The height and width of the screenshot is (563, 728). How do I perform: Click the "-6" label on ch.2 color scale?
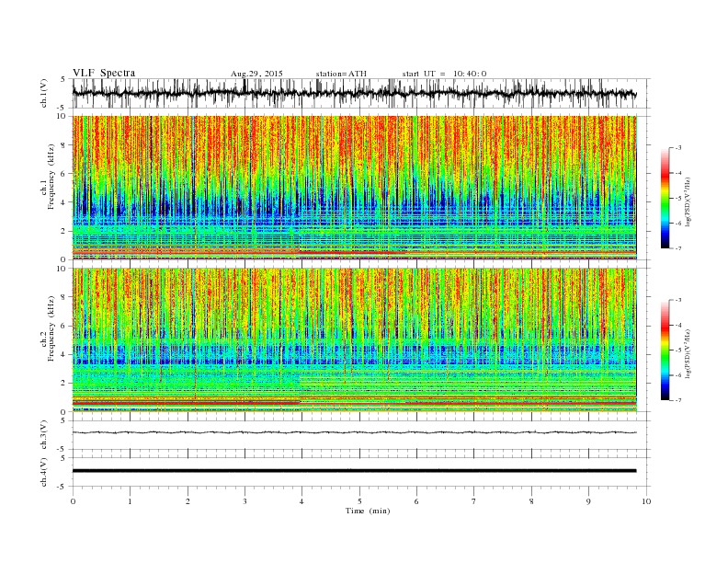click(x=677, y=375)
